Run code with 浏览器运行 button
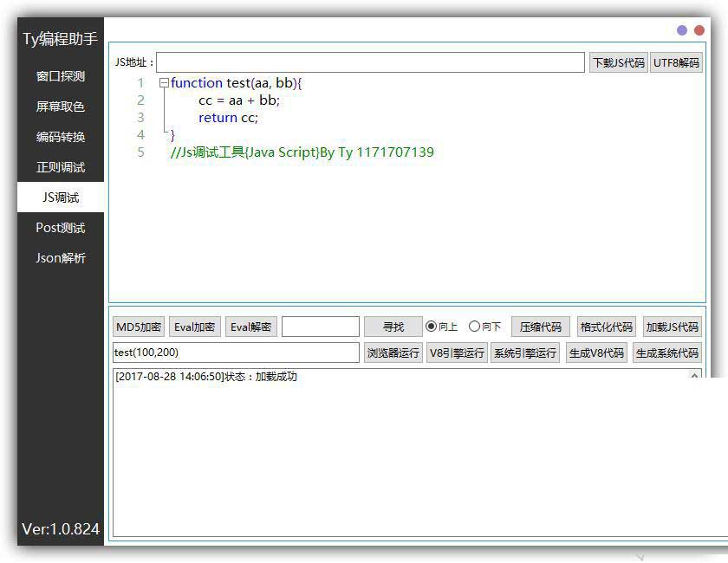 pos(393,353)
